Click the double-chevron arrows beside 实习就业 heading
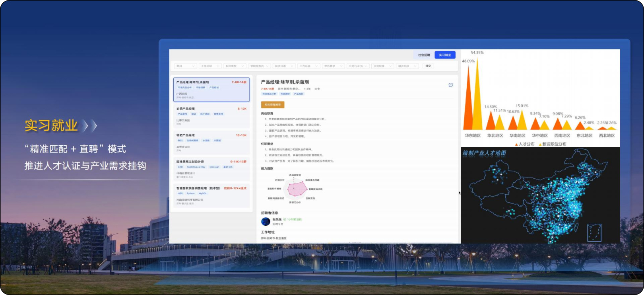Viewport: 644px width, 295px height. click(x=90, y=126)
